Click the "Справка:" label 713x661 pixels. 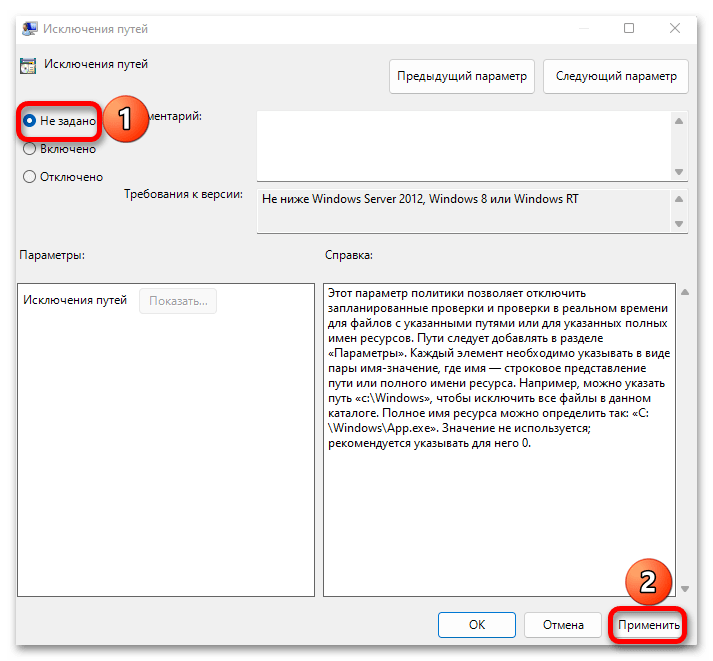[349, 255]
